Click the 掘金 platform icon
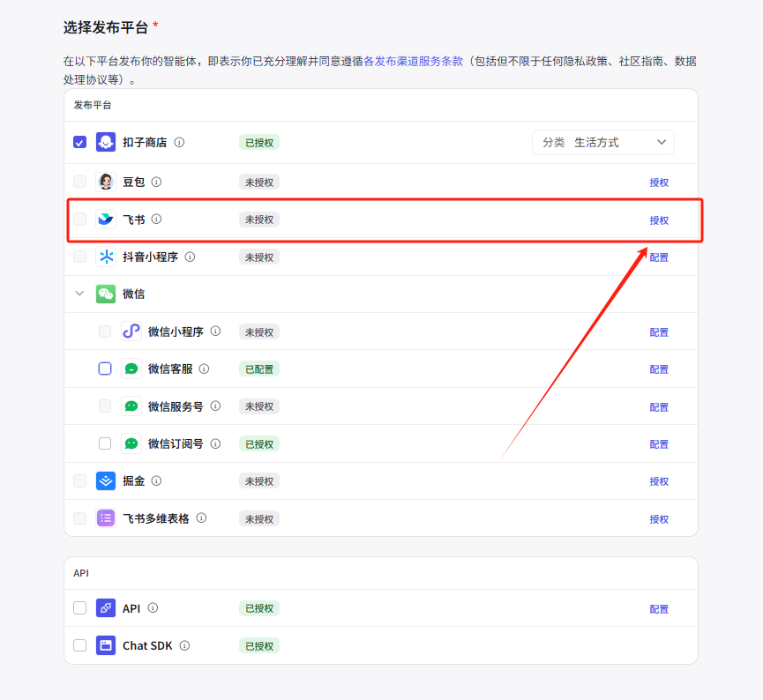The width and height of the screenshot is (763, 700). pos(106,481)
